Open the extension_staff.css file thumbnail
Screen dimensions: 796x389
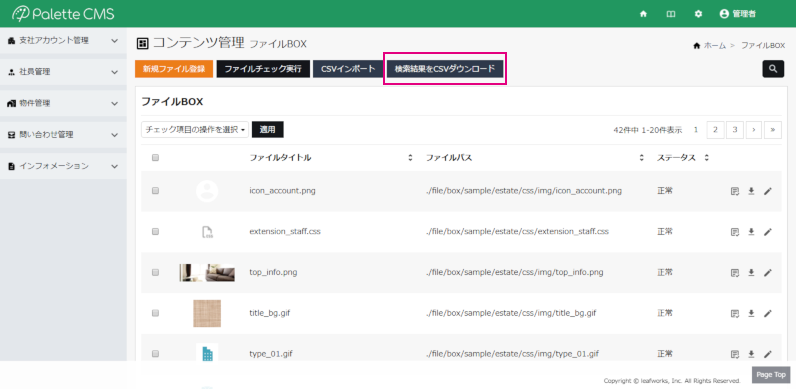[207, 232]
